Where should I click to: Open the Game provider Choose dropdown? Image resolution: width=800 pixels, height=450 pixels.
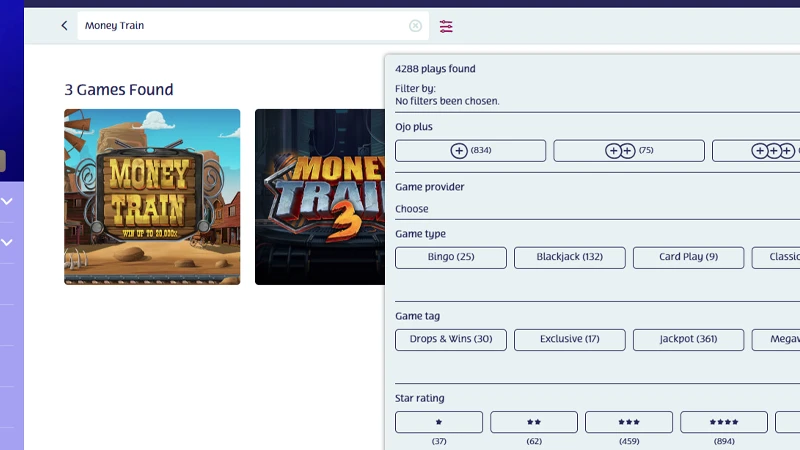412,209
